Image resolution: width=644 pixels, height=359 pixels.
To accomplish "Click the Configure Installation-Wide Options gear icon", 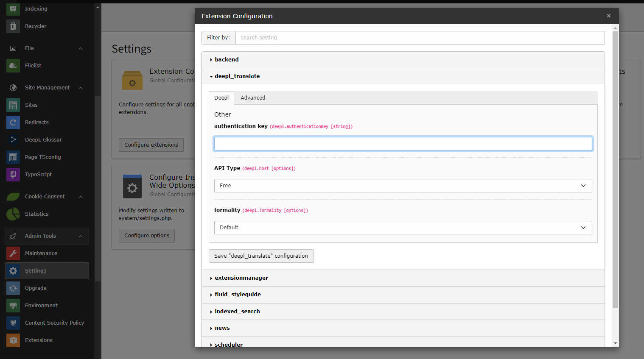I will (x=132, y=186).
